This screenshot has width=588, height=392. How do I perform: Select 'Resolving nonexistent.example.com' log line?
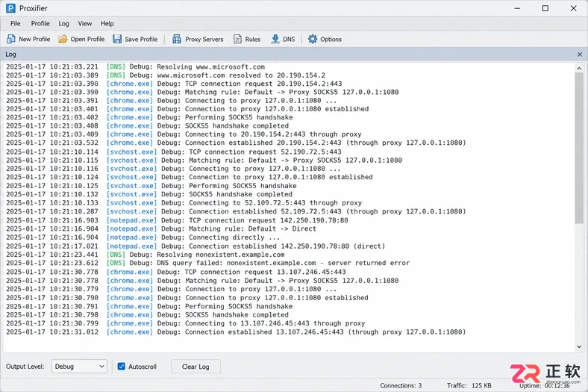pyautogui.click(x=145, y=255)
